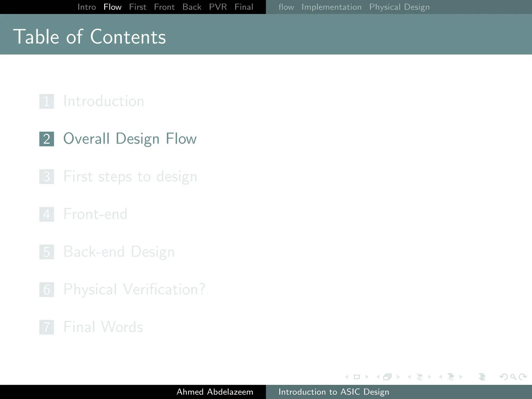This screenshot has height=399, width=532.
Task: Jump to the First section tab
Action: click(x=138, y=7)
